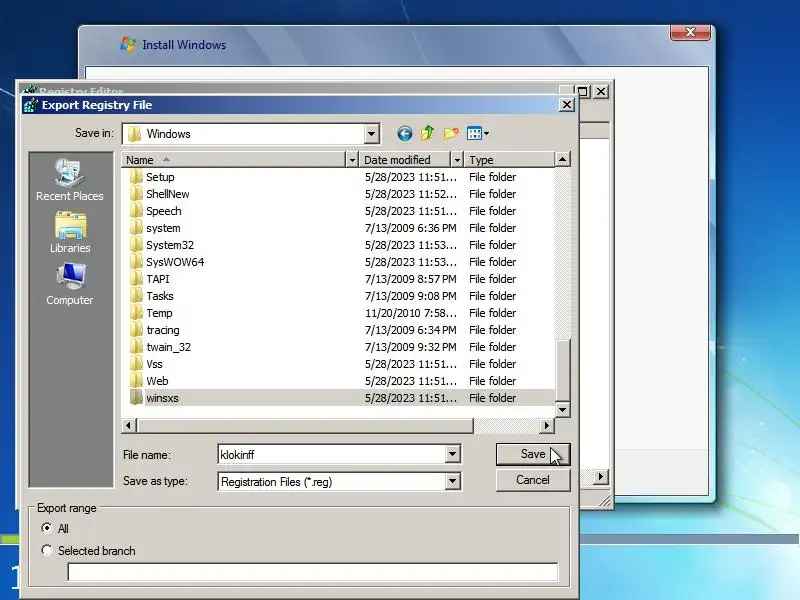Screen dimensions: 800x600
Task: Select the TAPI folder icon
Action: pyautogui.click(x=136, y=279)
